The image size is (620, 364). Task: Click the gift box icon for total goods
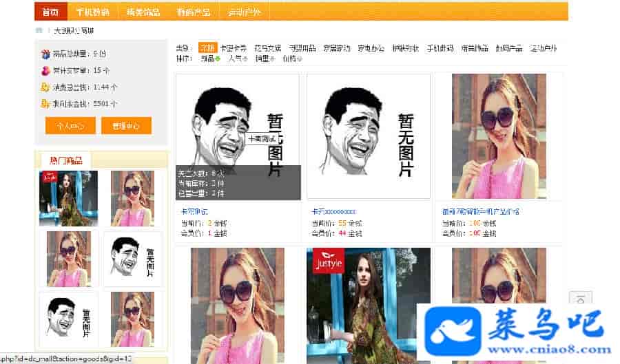click(45, 54)
